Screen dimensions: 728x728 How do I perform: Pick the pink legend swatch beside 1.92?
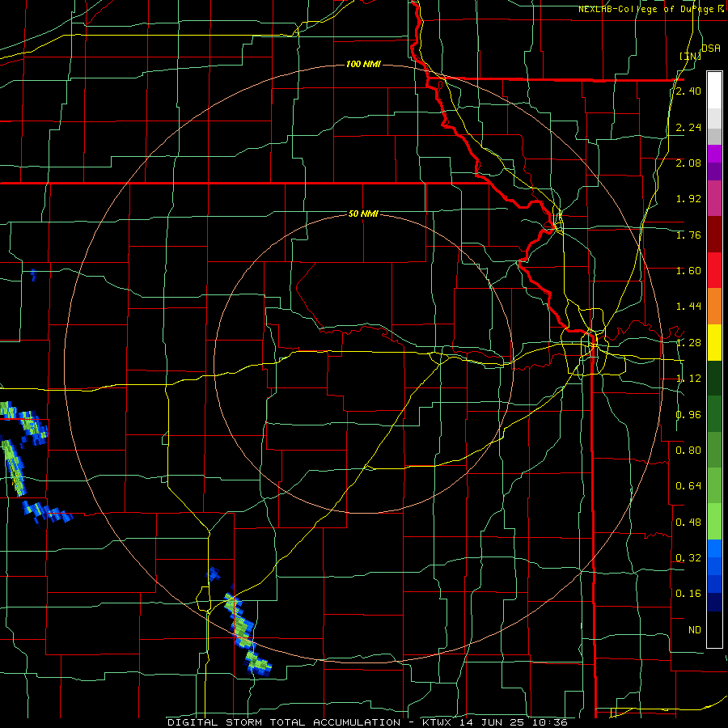pos(714,198)
